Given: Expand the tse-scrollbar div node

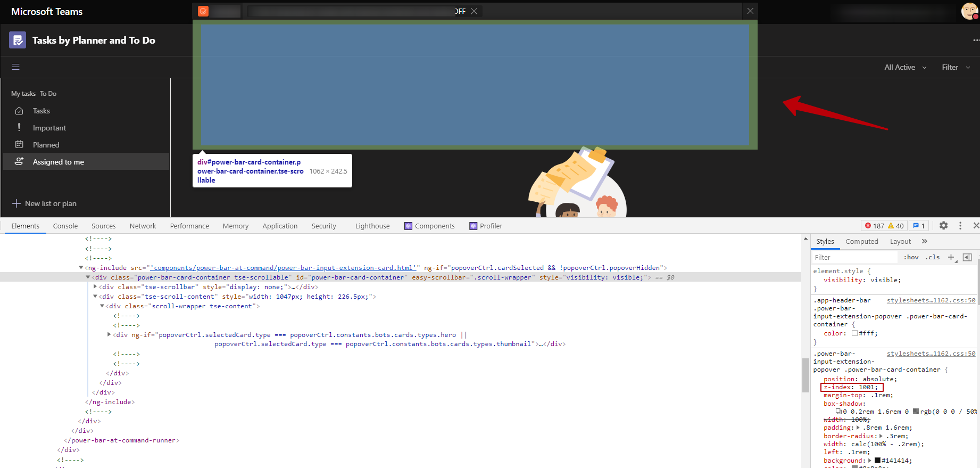Looking at the screenshot, I should pos(95,287).
